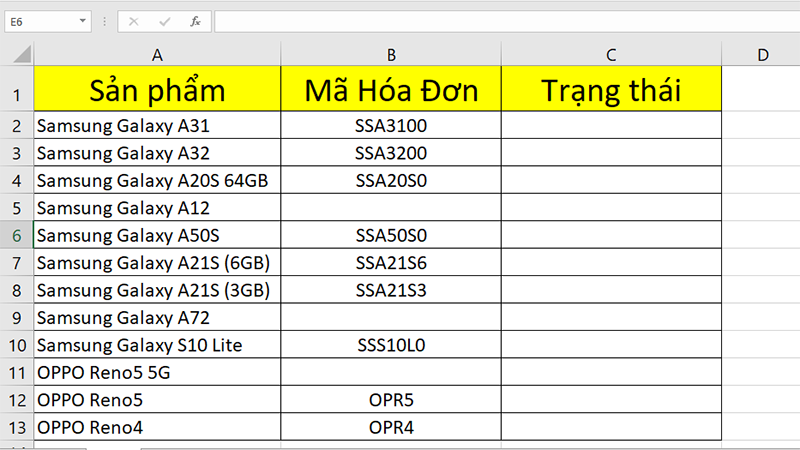800x450 pixels.
Task: Select status cell for Galaxy S10 Lite
Action: point(611,345)
